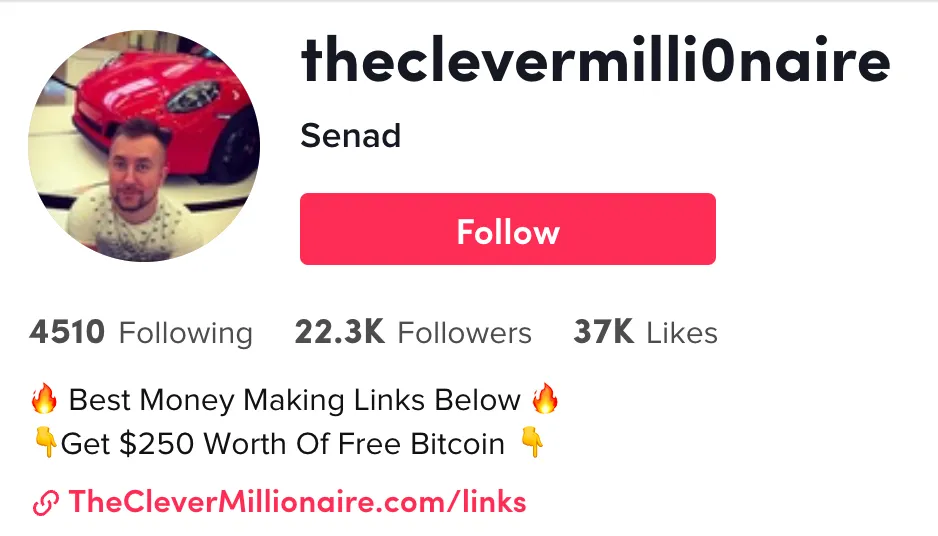Click the display name Senad
This screenshot has height=536, width=938.
pyautogui.click(x=351, y=136)
